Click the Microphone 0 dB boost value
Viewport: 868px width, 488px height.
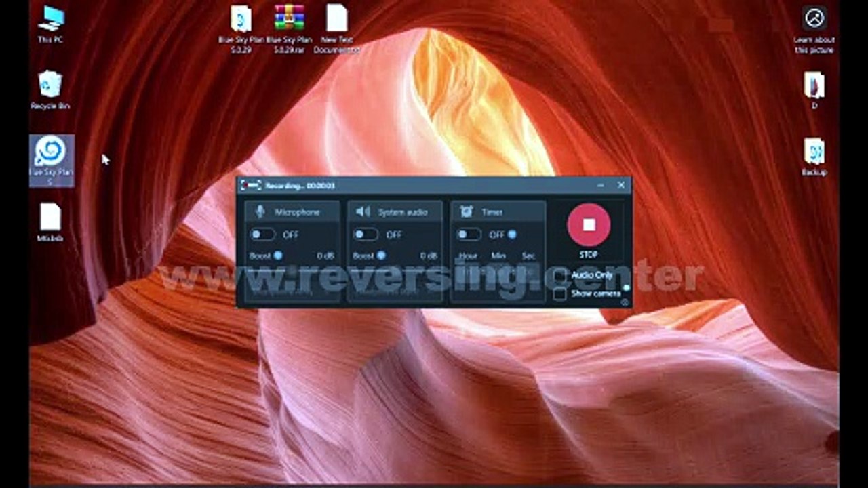tap(325, 256)
